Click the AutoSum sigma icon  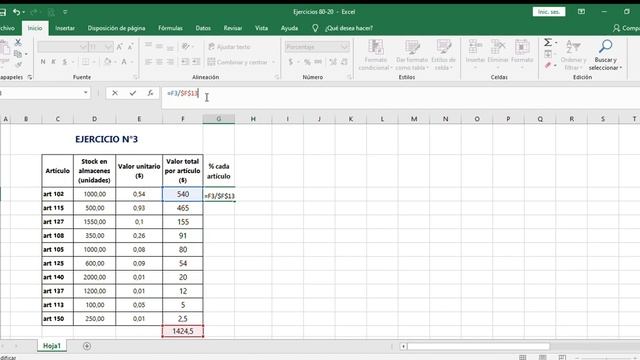tap(548, 42)
